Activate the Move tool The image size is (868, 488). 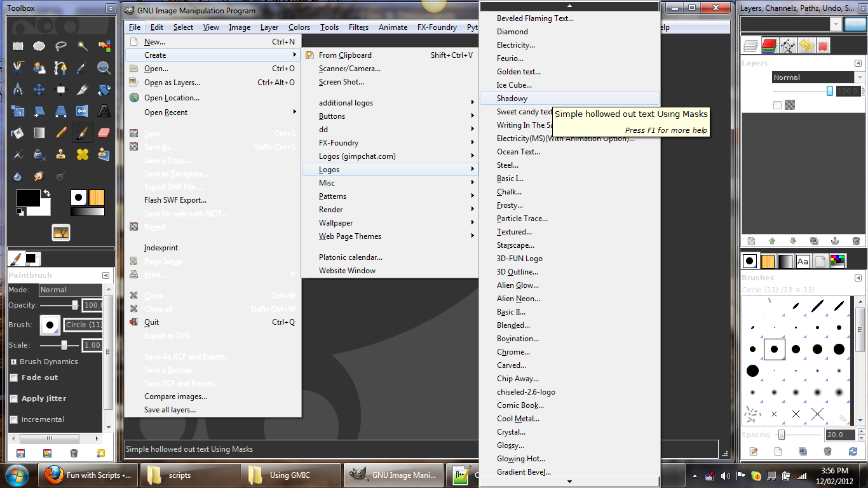[39, 89]
